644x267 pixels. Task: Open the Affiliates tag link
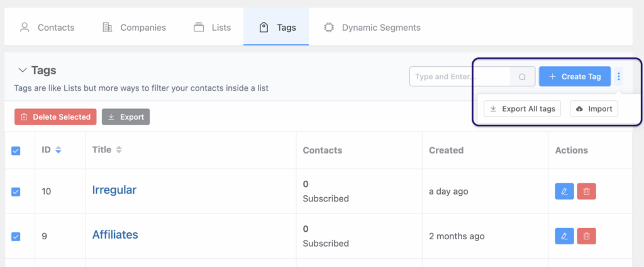click(x=115, y=234)
